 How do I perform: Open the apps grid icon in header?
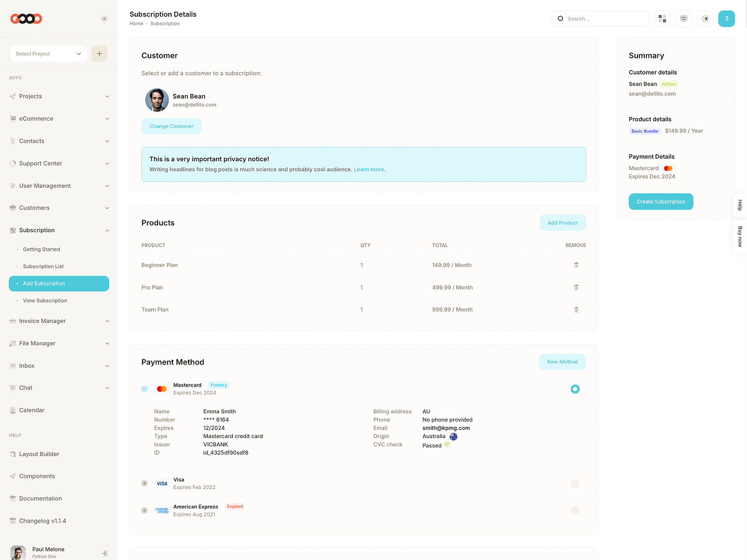pyautogui.click(x=662, y=19)
